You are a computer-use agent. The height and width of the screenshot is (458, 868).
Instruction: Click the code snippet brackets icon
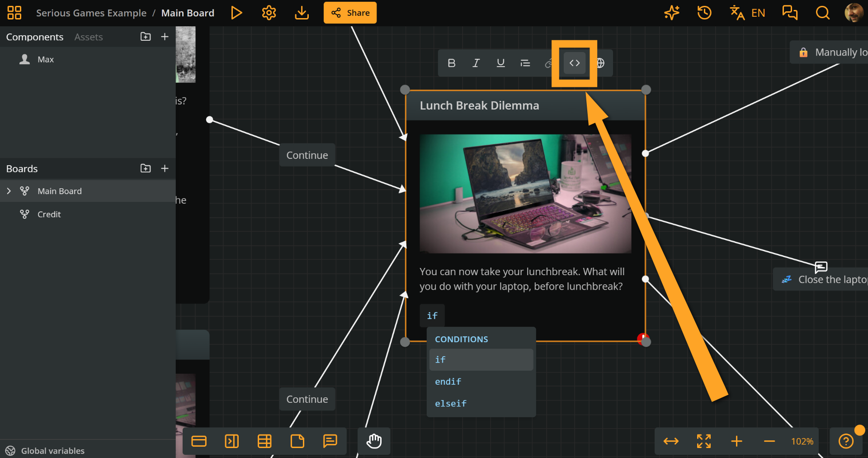click(x=575, y=63)
